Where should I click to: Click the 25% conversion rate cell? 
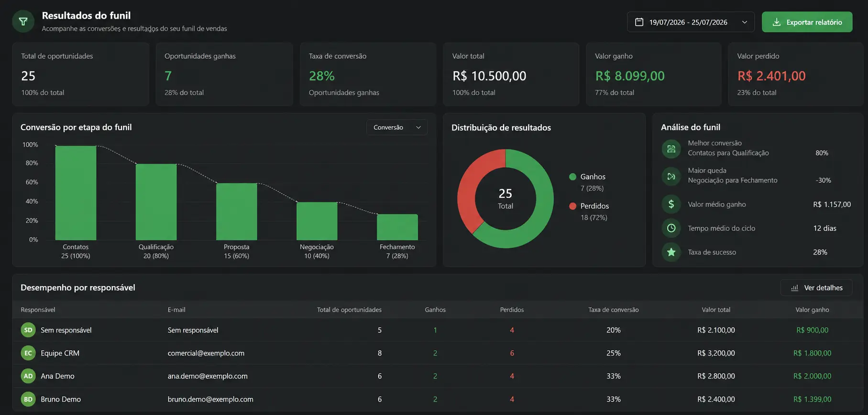[x=614, y=353]
